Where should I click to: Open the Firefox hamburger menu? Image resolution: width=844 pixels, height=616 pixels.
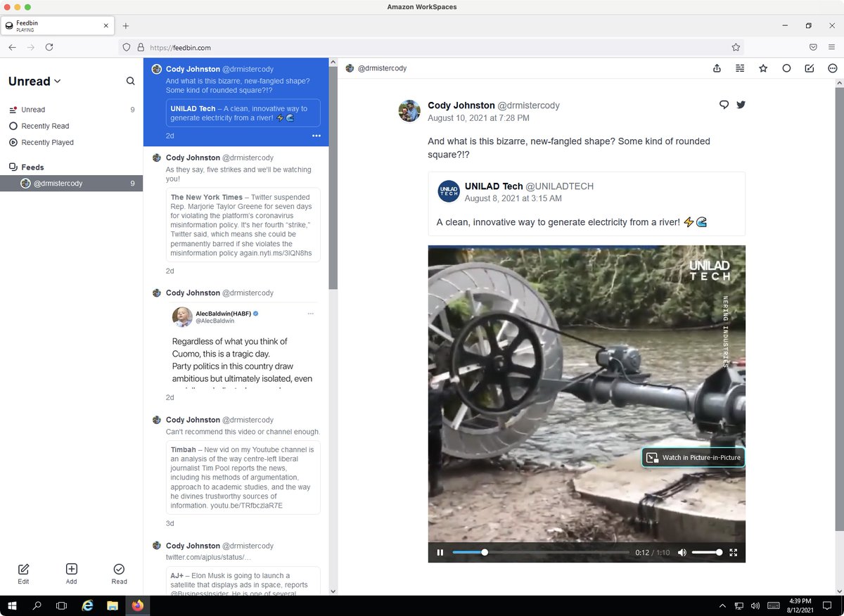point(832,47)
